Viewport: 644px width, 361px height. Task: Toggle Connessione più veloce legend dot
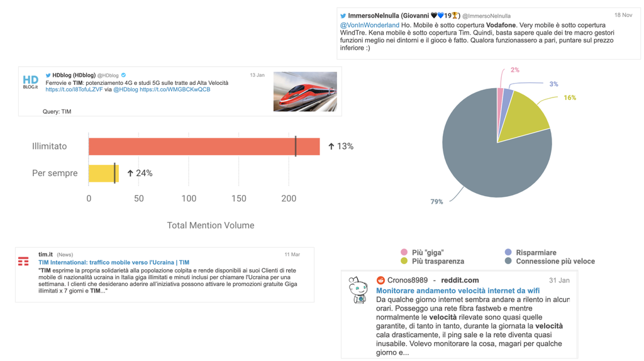[x=508, y=261]
